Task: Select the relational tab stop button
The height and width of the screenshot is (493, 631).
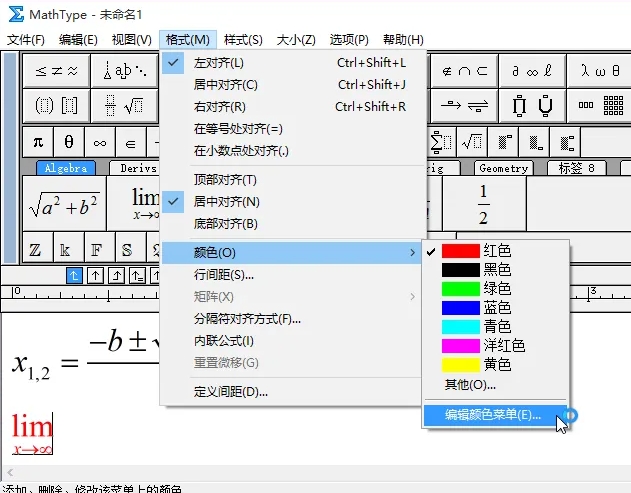Action: pyautogui.click(x=137, y=276)
